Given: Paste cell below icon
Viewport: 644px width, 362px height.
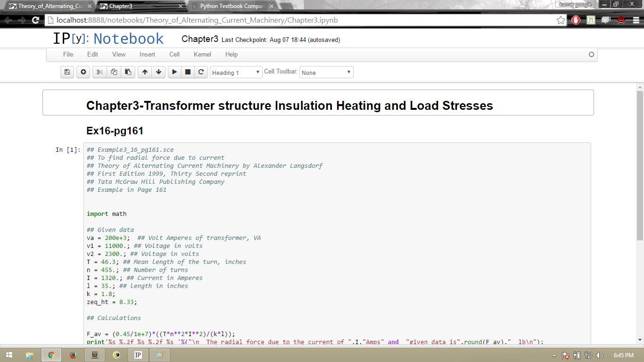Looking at the screenshot, I should pyautogui.click(x=128, y=72).
